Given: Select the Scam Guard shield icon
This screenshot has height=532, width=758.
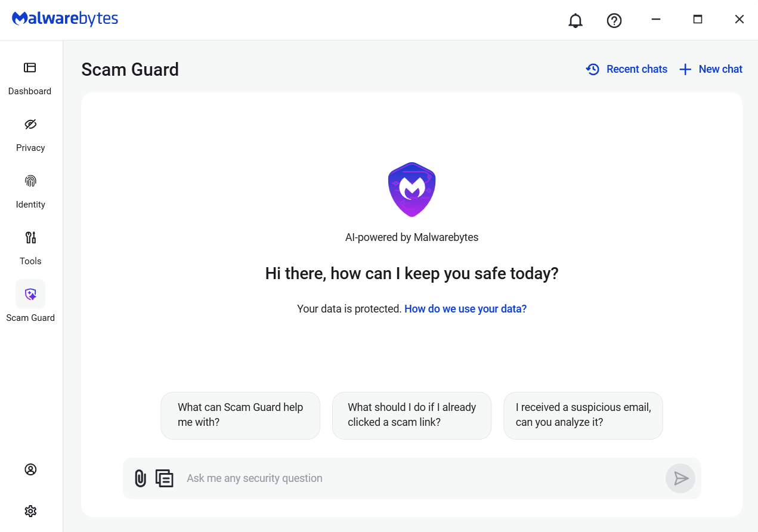Looking at the screenshot, I should pyautogui.click(x=30, y=294).
